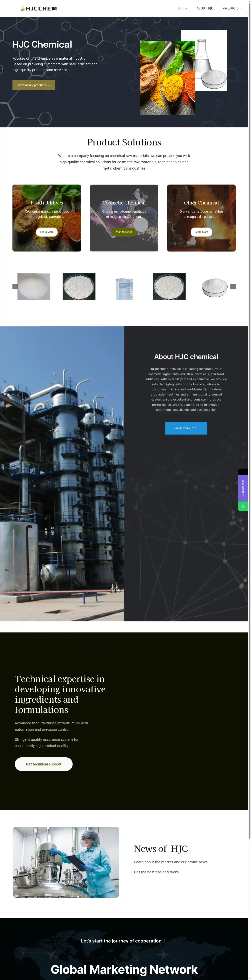Screen dimensions: 251x980
Task: Expand the PRODUCTS dropdown menu
Action: coord(232,8)
